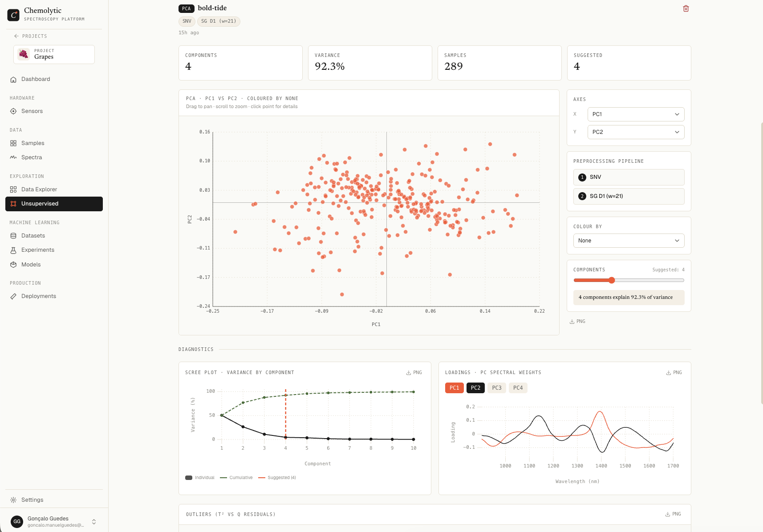Select the Unsupervised menu item
This screenshot has height=532, width=763.
(54, 204)
